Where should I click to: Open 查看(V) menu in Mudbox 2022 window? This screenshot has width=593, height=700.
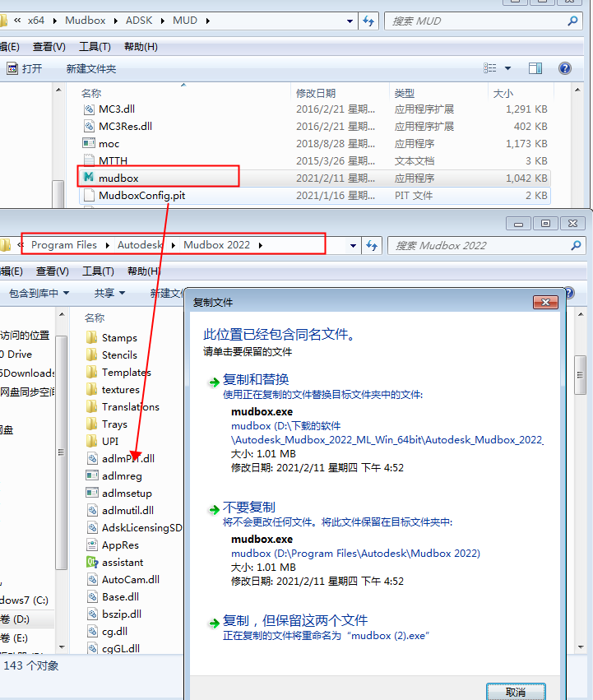(53, 271)
